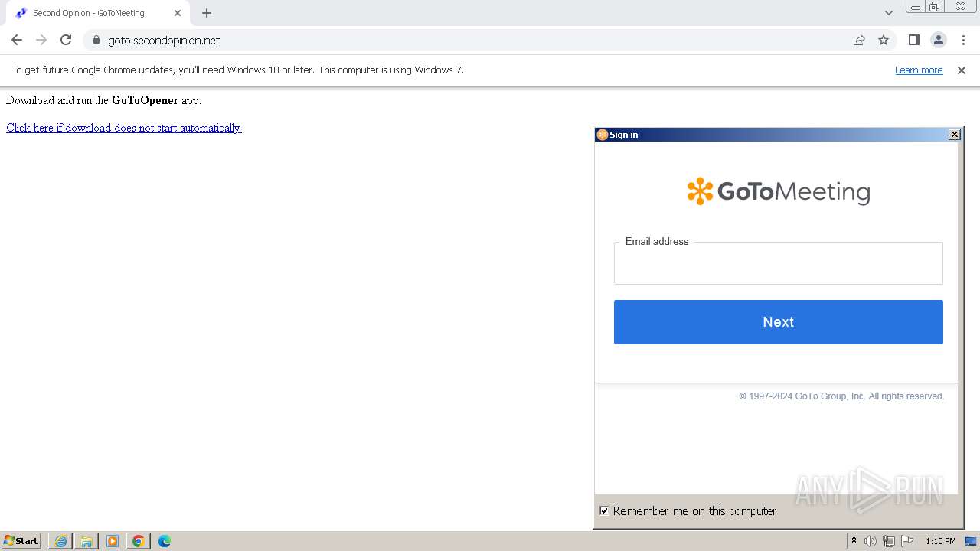Open Windows Media Player taskbar icon
This screenshot has height=551, width=980.
[x=113, y=541]
